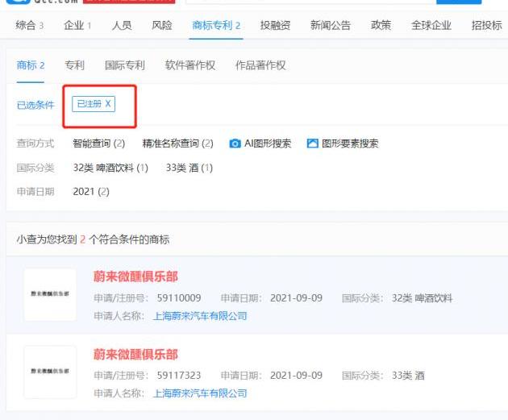Screen dimensions: 508x420
Task: Open 上海蔚来汽车有限公司 applicant in 32类 result
Action: click(x=200, y=316)
